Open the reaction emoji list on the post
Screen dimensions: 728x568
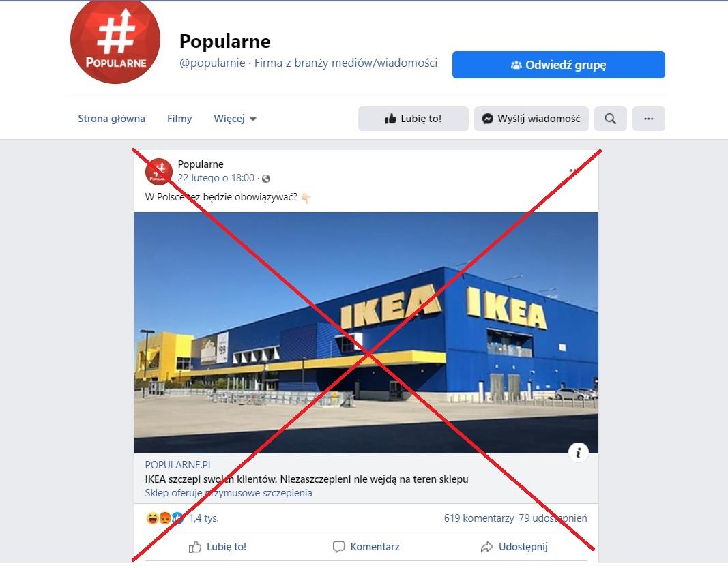[x=164, y=518]
